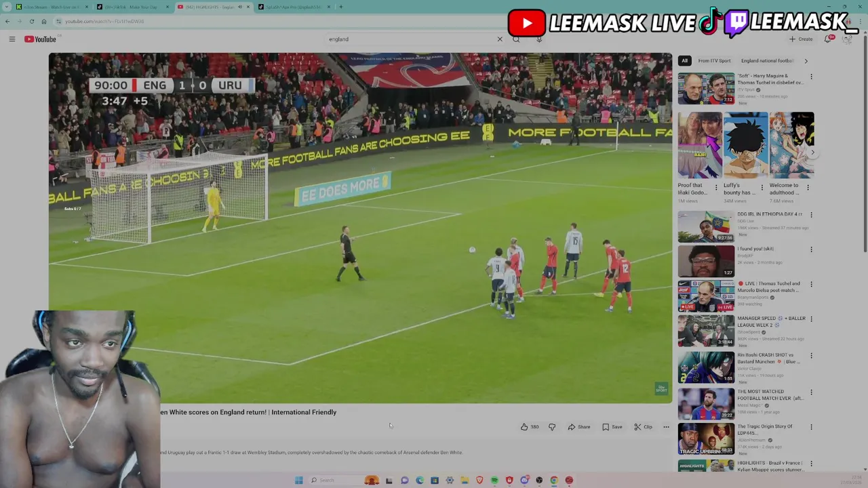Open 'Welcome to adulthood' short
This screenshot has width=868, height=488.
(x=791, y=145)
